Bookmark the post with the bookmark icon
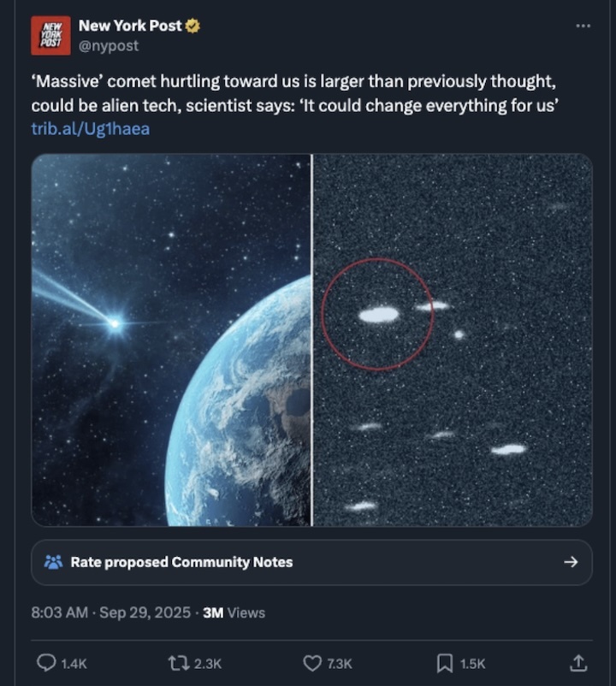Viewport: 616px width, 686px height. coord(445,662)
